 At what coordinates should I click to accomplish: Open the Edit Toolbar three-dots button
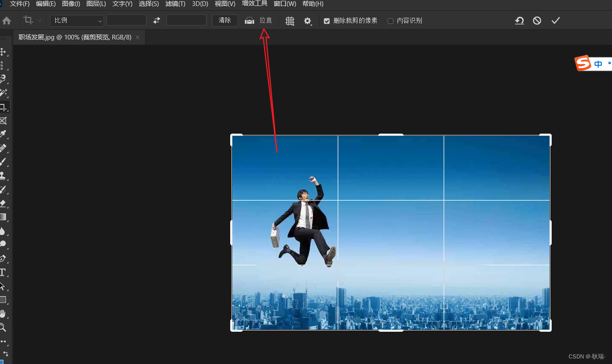3,341
